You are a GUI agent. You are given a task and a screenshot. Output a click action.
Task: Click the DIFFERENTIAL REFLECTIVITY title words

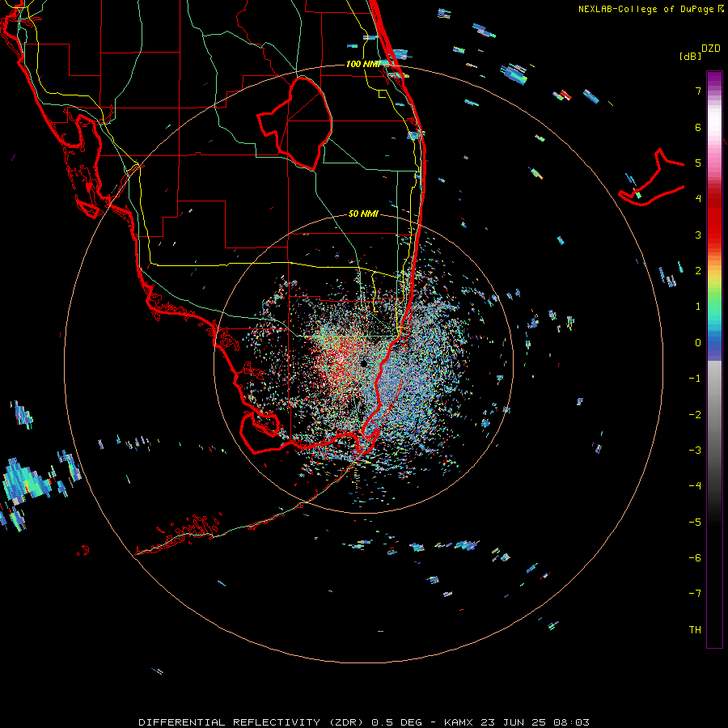(x=230, y=722)
